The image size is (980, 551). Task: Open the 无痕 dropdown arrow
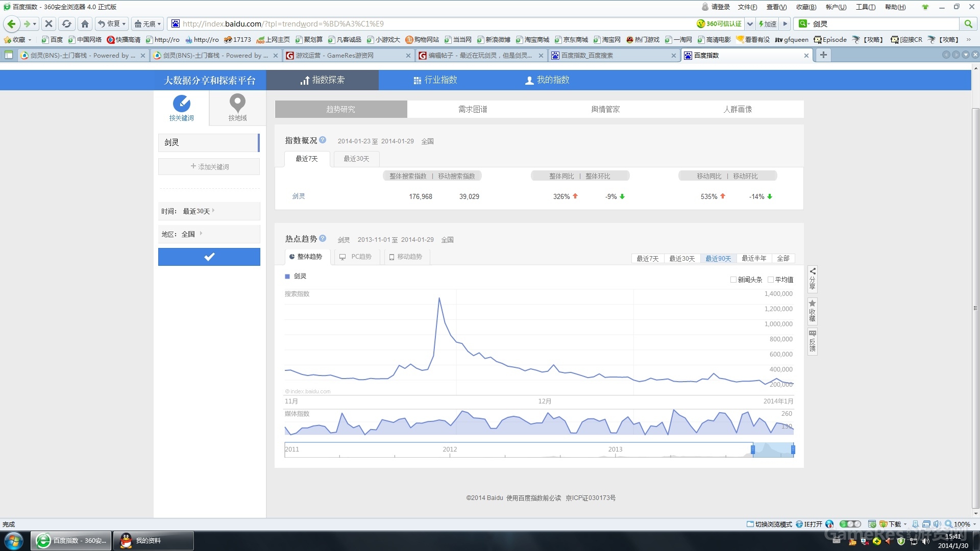tap(159, 24)
